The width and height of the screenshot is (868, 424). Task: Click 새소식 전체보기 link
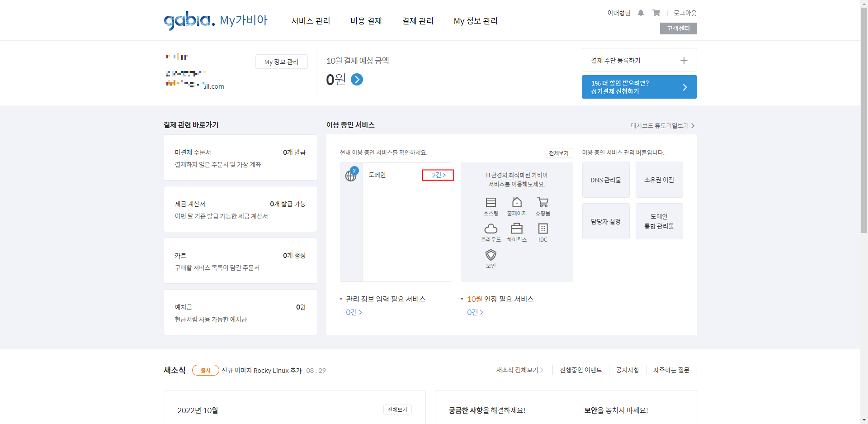point(520,370)
